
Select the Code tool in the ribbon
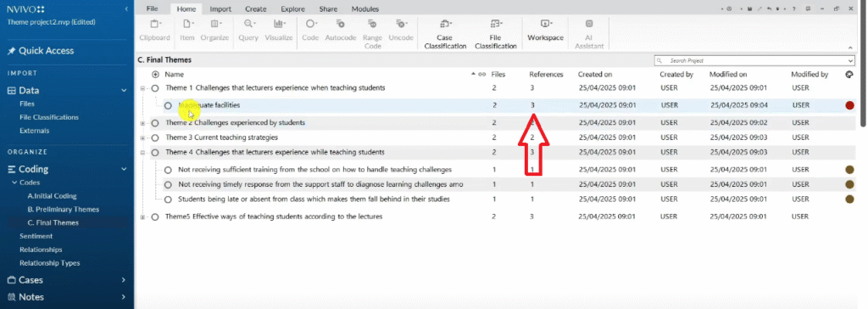[309, 30]
